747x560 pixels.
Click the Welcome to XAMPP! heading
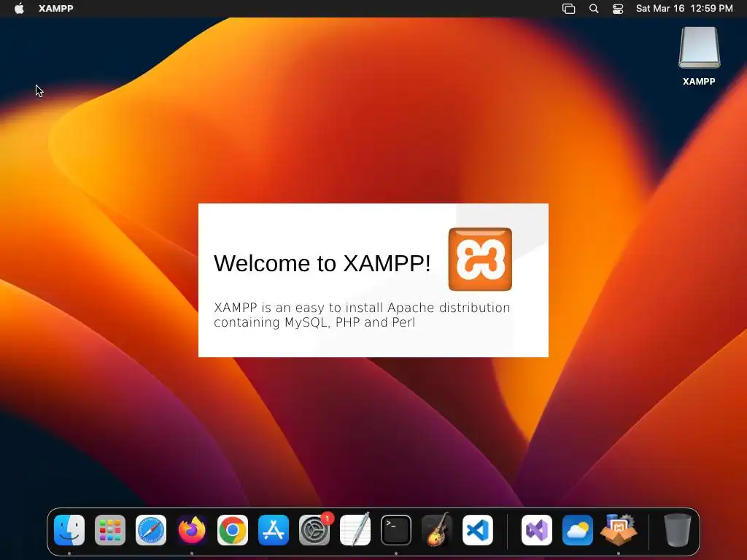pos(322,263)
